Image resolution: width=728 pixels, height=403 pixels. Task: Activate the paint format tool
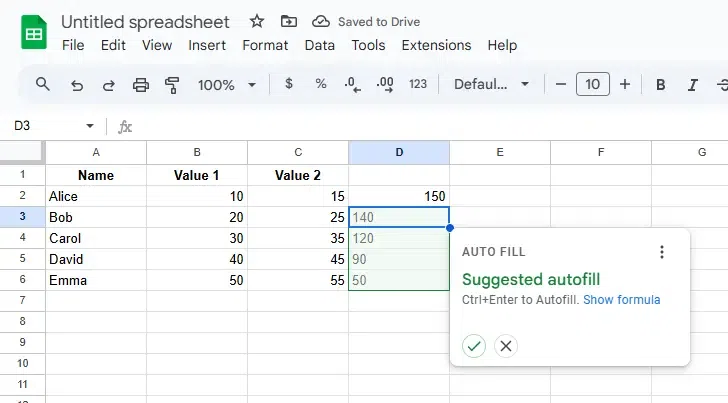coord(171,85)
